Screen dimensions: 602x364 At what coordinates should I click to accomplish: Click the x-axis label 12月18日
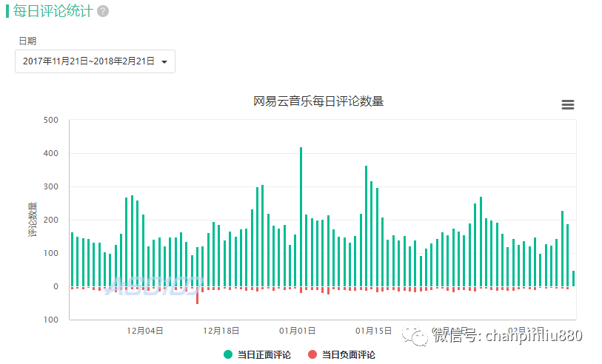[x=221, y=331]
